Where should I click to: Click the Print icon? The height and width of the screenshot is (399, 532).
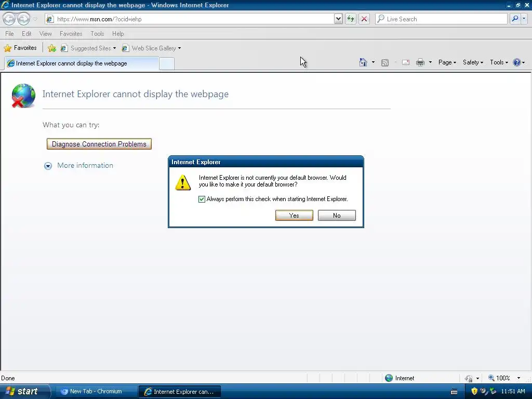(x=420, y=62)
